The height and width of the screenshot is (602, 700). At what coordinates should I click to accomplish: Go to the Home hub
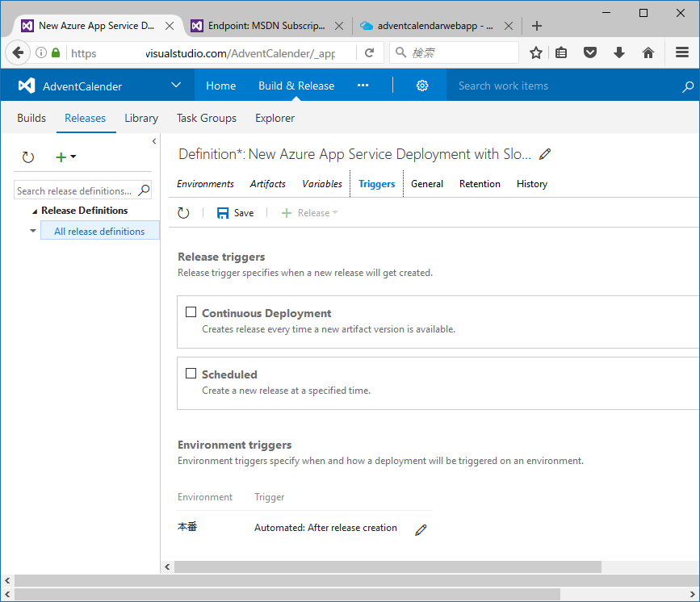click(x=221, y=86)
